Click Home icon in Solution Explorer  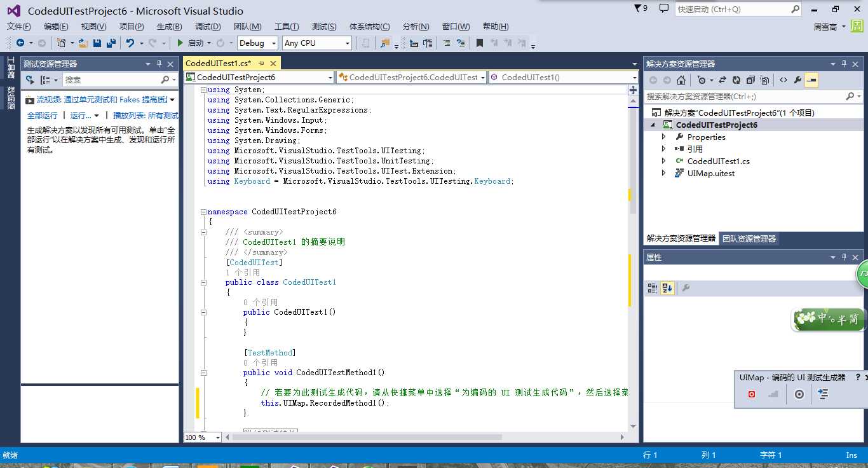coord(681,80)
